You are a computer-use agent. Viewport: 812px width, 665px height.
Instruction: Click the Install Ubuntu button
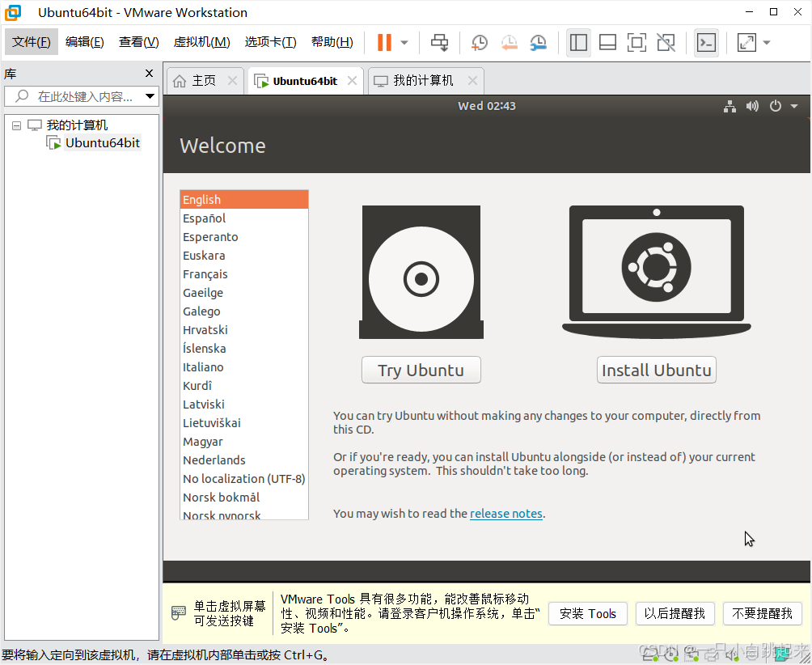656,370
